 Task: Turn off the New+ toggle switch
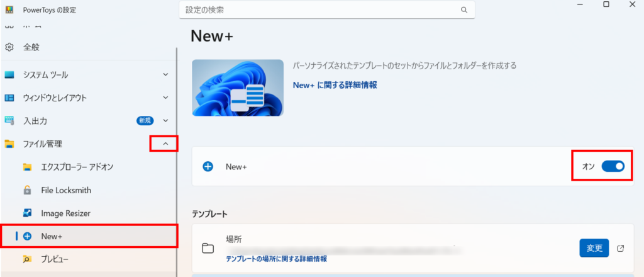613,166
